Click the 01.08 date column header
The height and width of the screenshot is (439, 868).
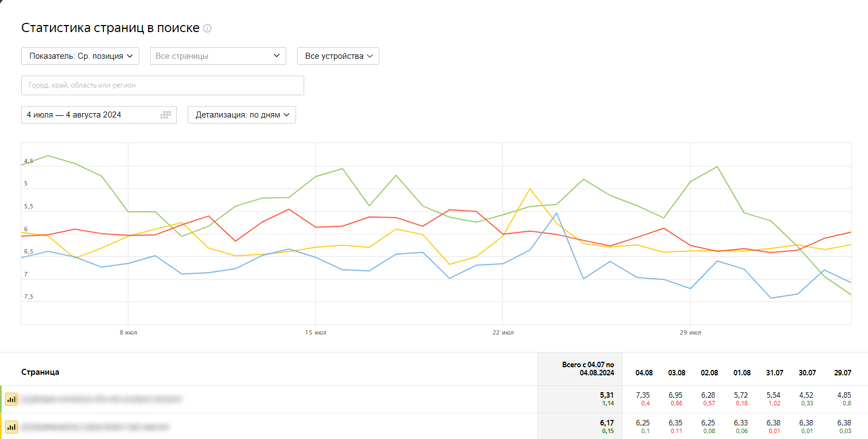[x=742, y=373]
